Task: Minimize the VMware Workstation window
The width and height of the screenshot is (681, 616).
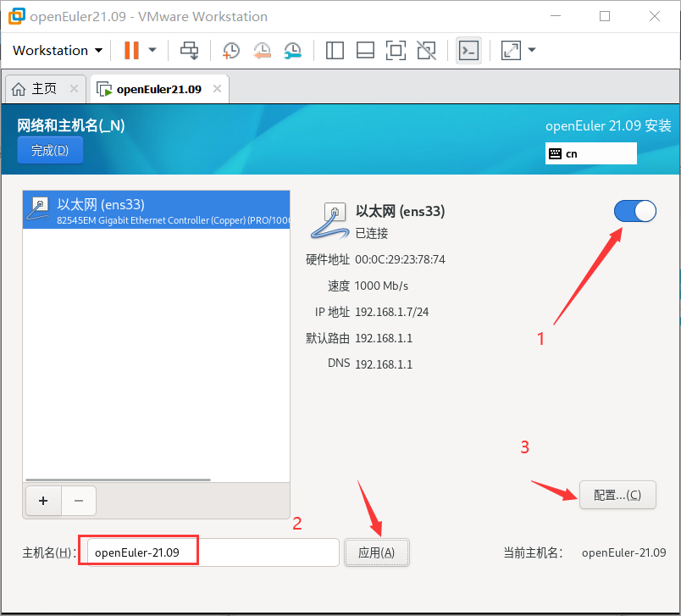Action: (x=556, y=16)
